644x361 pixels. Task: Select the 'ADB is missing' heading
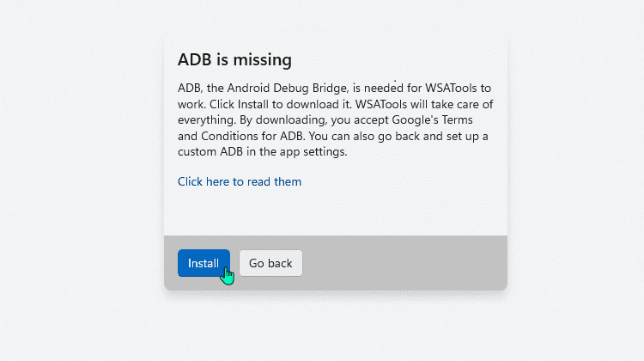234,60
